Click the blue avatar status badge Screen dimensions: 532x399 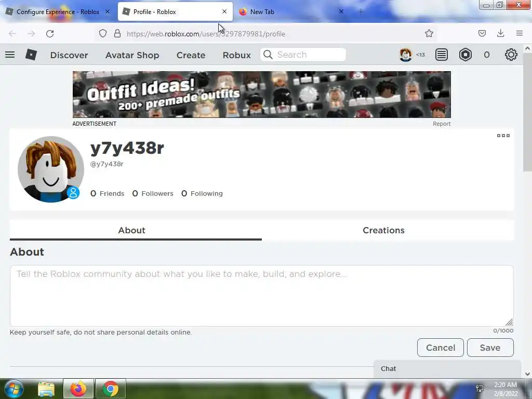73,193
